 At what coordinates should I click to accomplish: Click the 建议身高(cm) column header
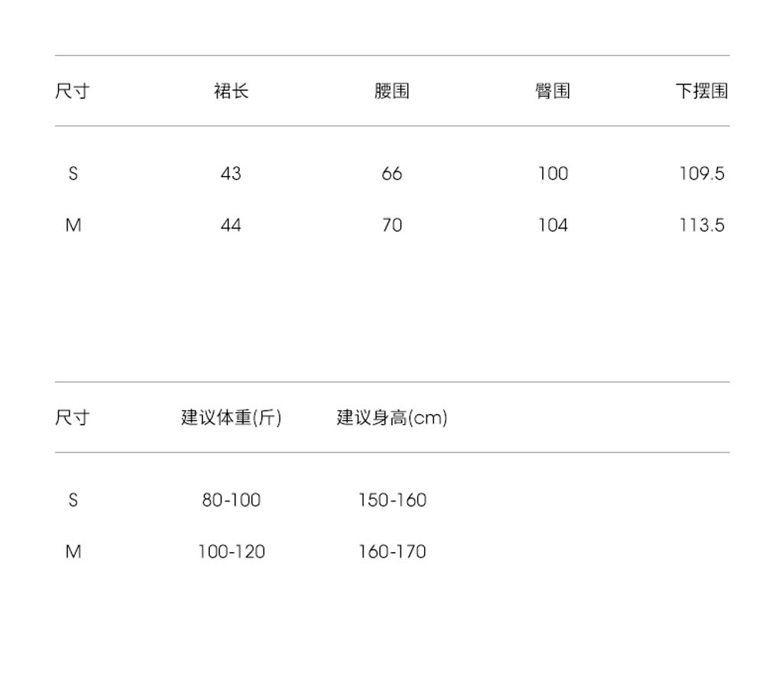click(x=392, y=418)
